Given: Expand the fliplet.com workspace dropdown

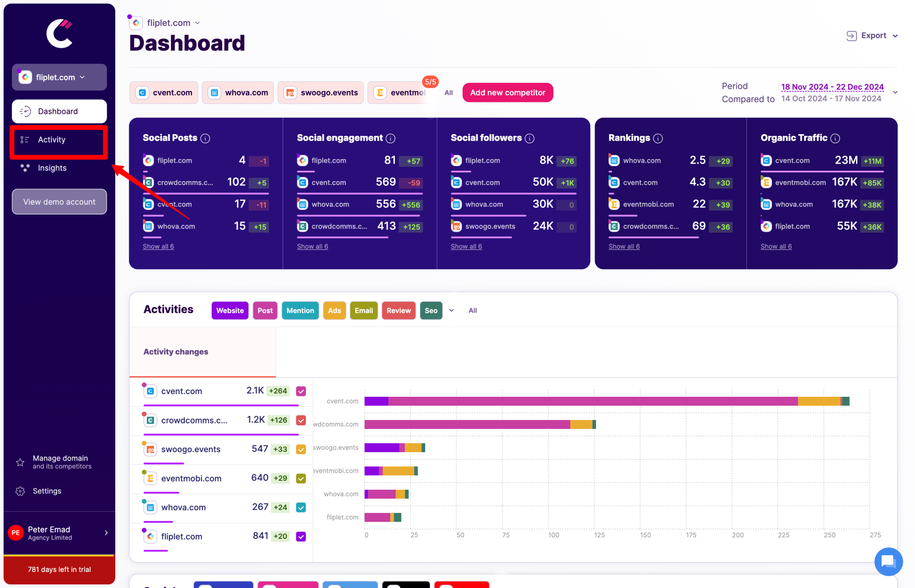Looking at the screenshot, I should tap(82, 77).
